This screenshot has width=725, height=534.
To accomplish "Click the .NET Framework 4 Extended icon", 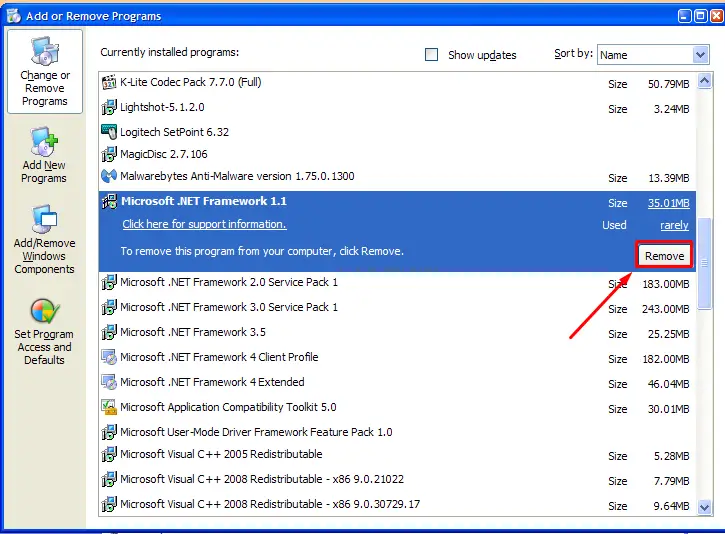I will click(x=109, y=382).
